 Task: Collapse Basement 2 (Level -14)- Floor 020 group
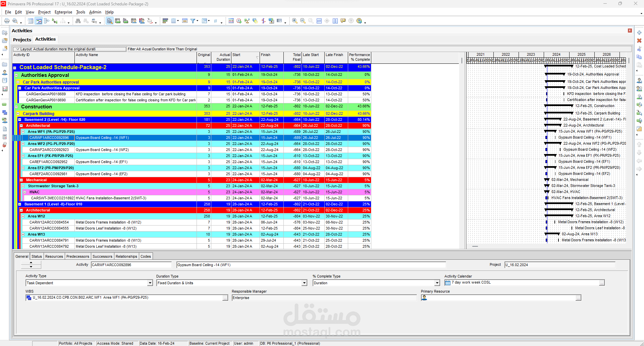pyautogui.click(x=19, y=119)
